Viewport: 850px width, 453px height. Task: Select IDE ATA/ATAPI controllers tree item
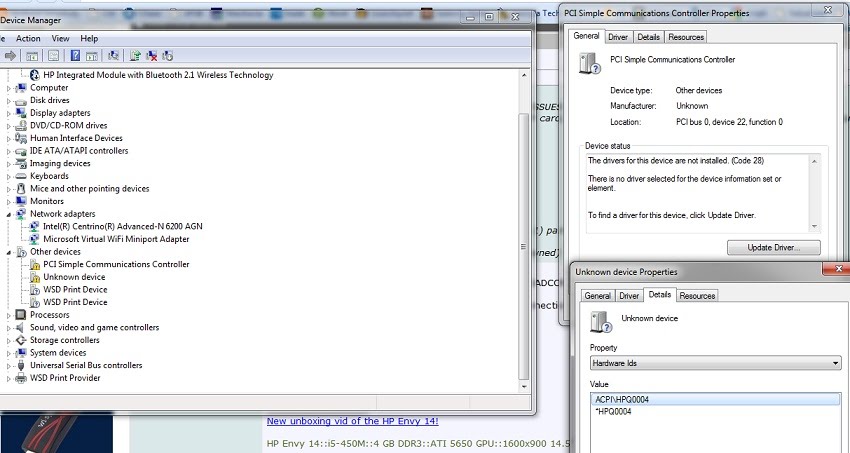click(79, 151)
